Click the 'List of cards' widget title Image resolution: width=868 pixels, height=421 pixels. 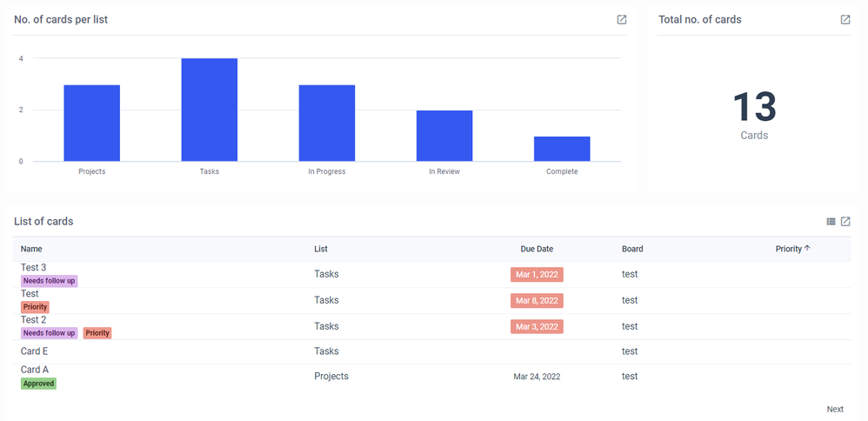pos(43,222)
